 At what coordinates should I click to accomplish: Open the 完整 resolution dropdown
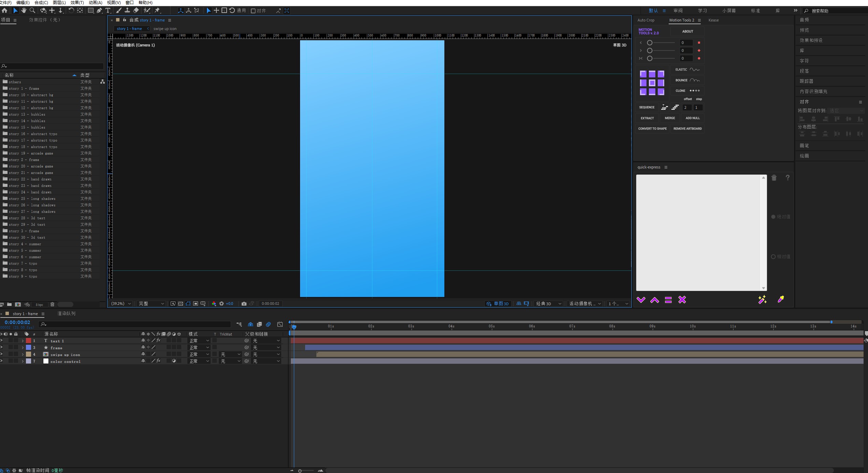pyautogui.click(x=151, y=304)
